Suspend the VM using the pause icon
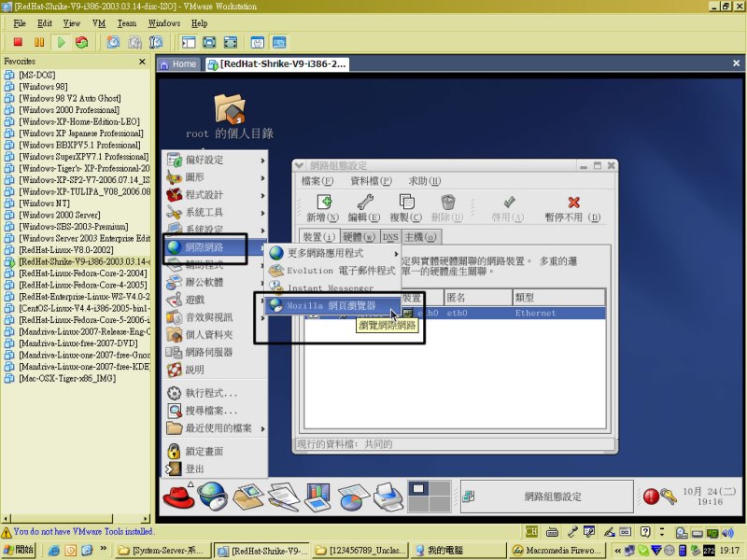 pyautogui.click(x=39, y=42)
